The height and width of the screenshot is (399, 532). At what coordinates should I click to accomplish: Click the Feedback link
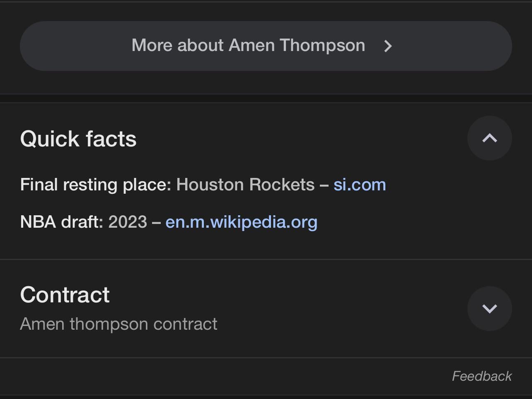tap(481, 376)
